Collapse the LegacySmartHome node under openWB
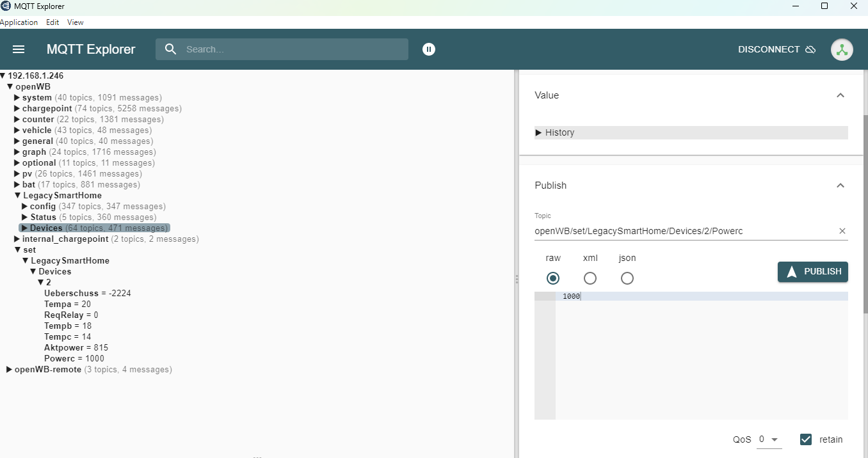 click(18, 196)
